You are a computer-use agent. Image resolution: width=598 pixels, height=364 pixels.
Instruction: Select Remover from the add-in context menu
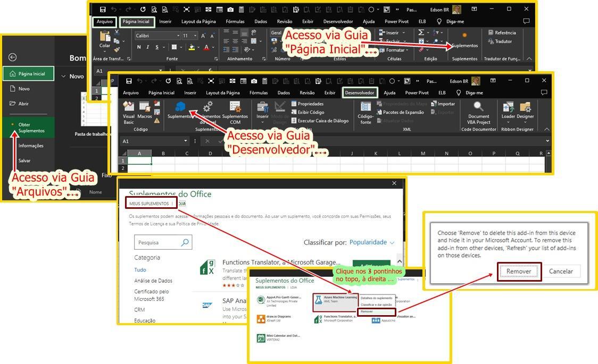[377, 312]
